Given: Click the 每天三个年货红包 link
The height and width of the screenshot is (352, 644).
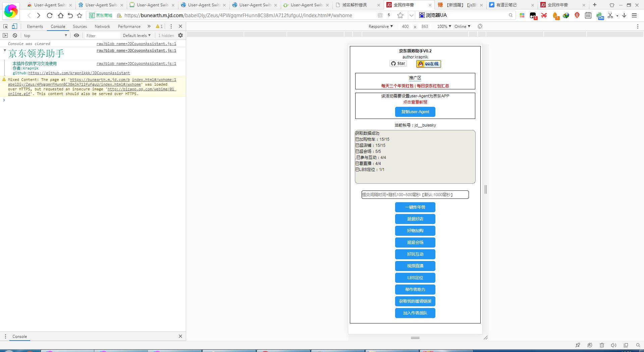Looking at the screenshot, I should pos(397,86).
